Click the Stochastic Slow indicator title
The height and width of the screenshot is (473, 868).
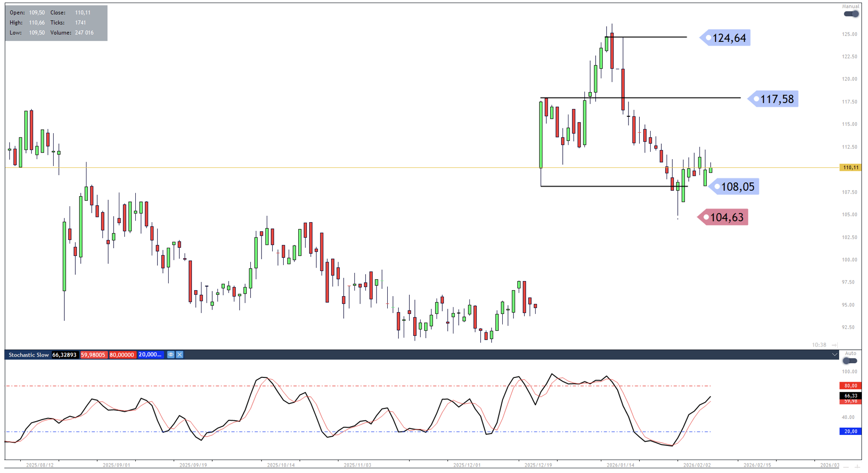point(29,355)
